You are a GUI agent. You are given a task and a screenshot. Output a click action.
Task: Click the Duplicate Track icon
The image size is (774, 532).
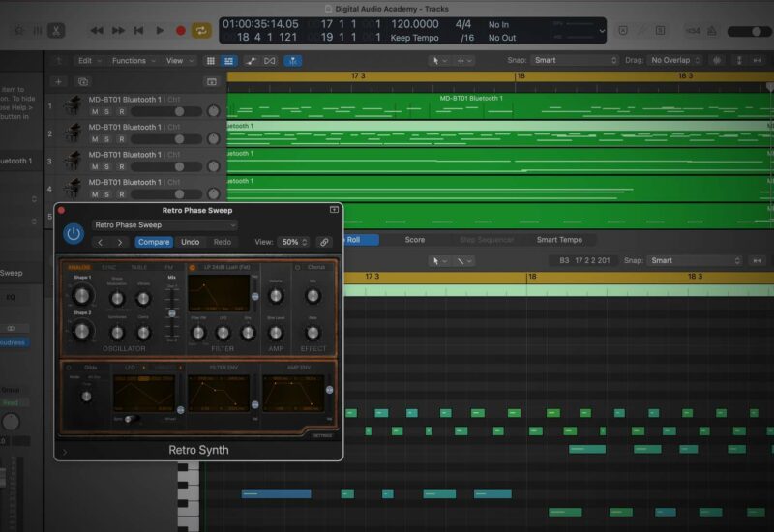[83, 82]
